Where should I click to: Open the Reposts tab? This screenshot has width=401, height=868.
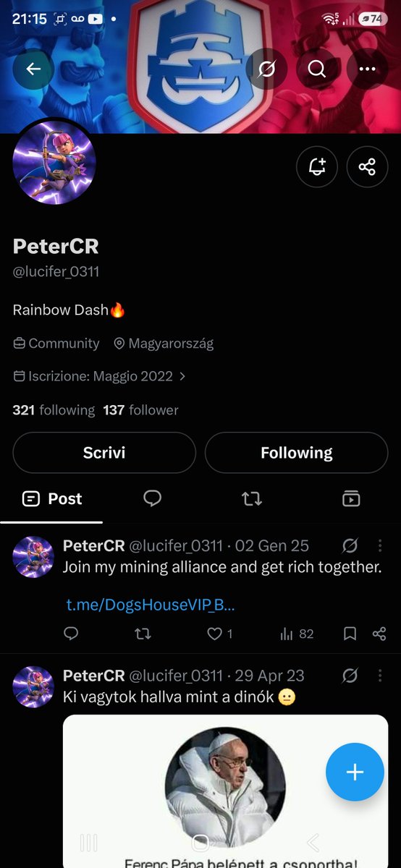coord(252,498)
